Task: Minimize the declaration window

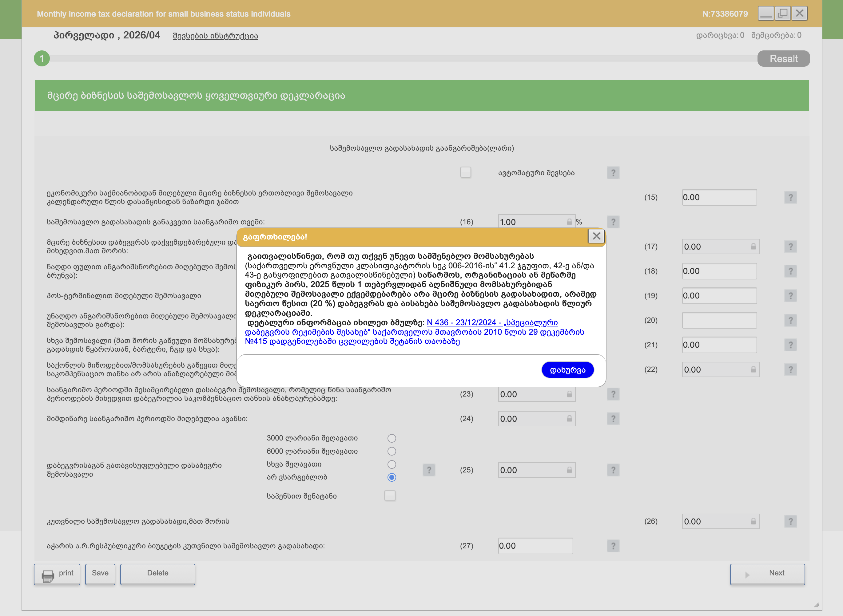Action: (766, 14)
